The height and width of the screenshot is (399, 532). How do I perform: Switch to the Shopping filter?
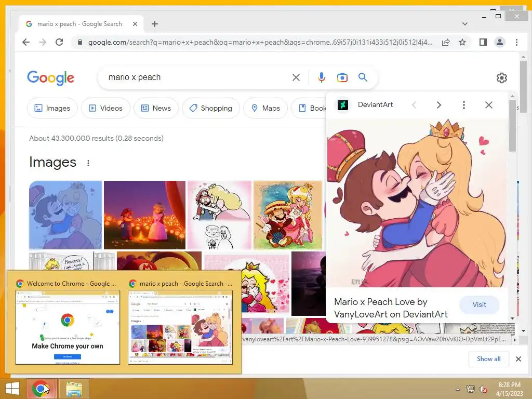click(x=211, y=108)
